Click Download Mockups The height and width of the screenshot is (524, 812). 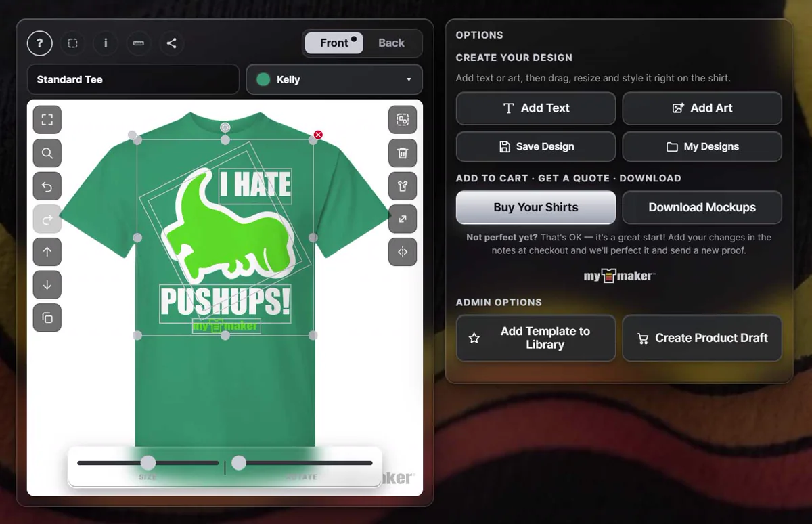pos(702,207)
